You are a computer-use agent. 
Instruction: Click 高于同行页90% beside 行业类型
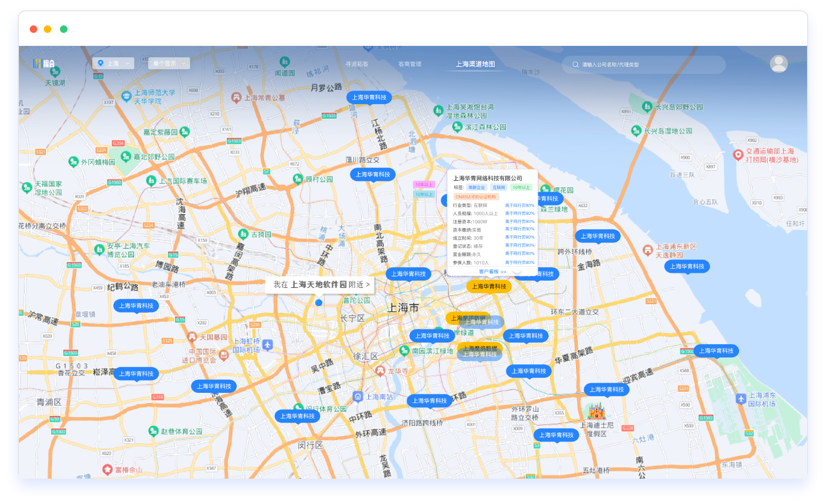[x=519, y=206]
